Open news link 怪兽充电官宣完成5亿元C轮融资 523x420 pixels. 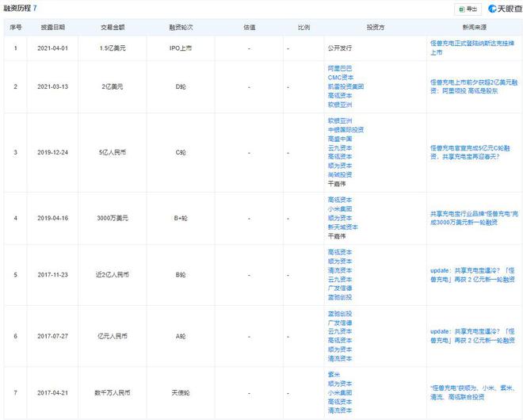[x=470, y=152]
